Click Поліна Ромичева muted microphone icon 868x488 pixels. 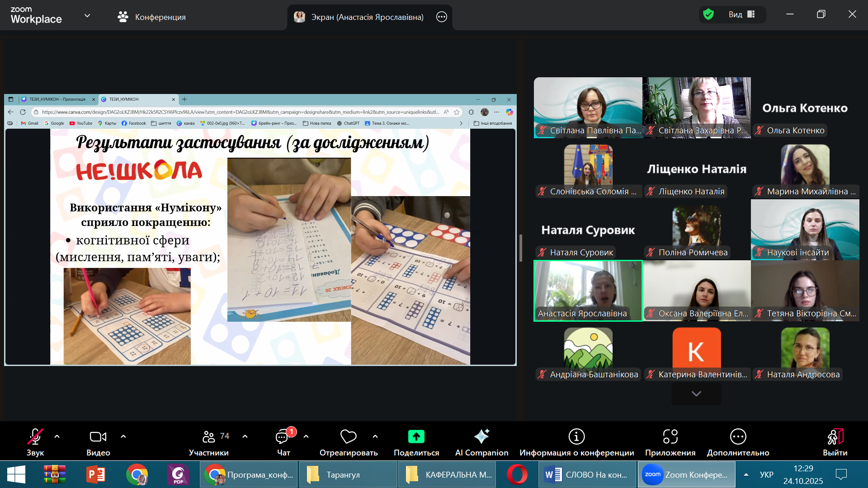(x=651, y=252)
